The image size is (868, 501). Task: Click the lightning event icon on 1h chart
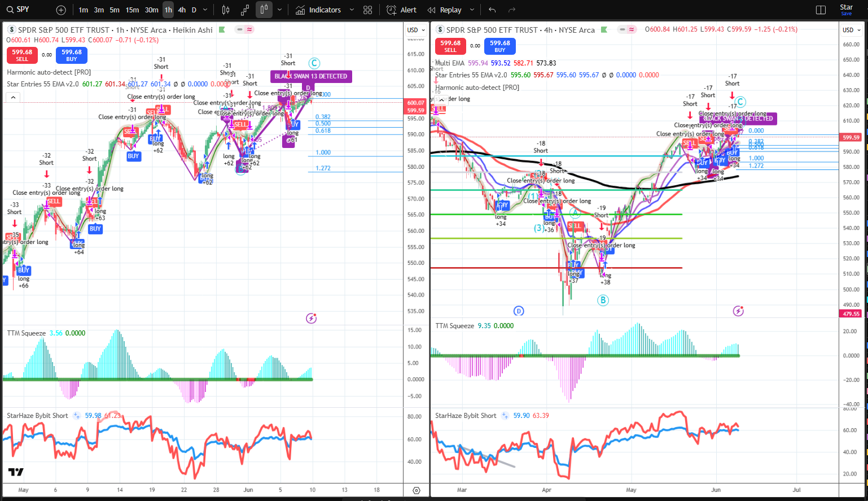click(311, 319)
